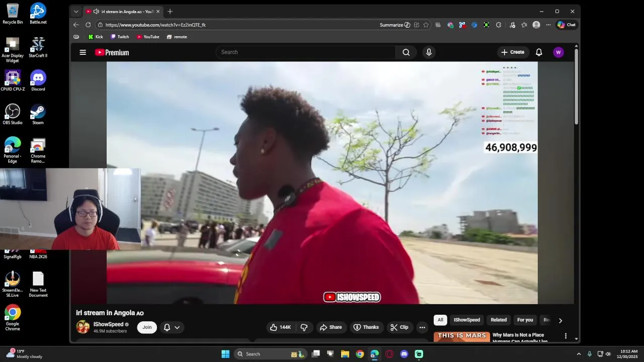Click the YouTube search magnifier button
This screenshot has height=362, width=644.
[x=406, y=52]
